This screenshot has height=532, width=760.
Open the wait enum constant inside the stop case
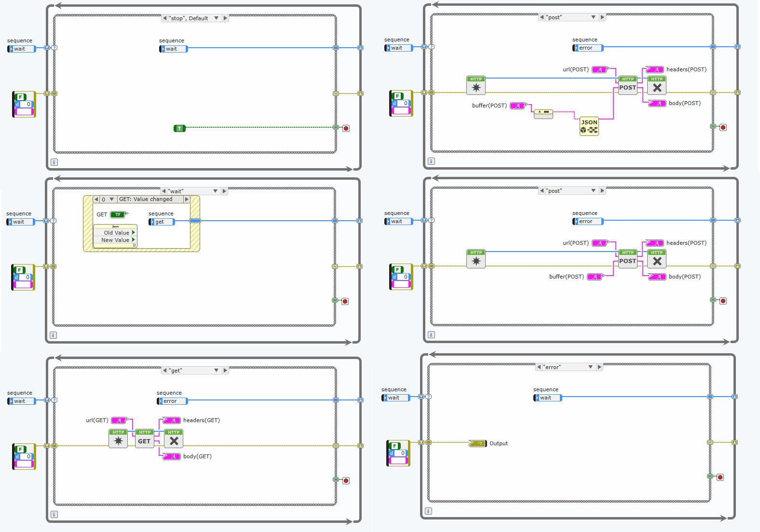pos(174,49)
